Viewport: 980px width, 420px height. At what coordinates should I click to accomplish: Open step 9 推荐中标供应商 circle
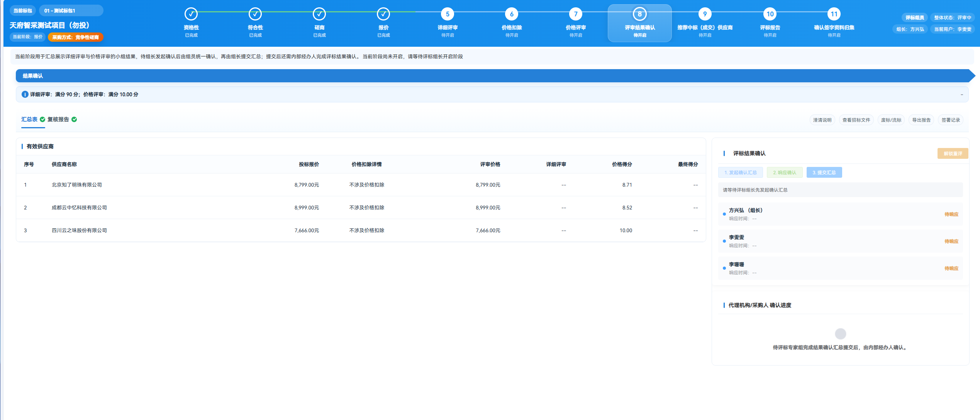coord(705,14)
